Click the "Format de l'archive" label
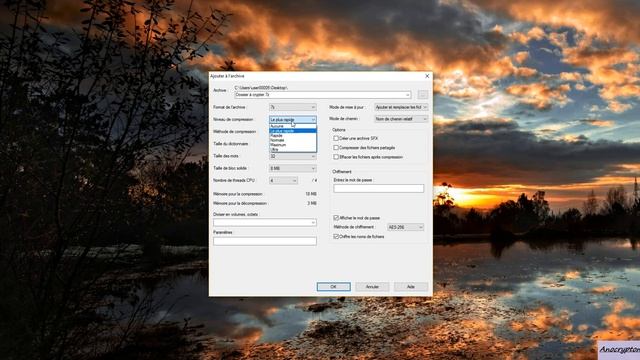 click(229, 107)
